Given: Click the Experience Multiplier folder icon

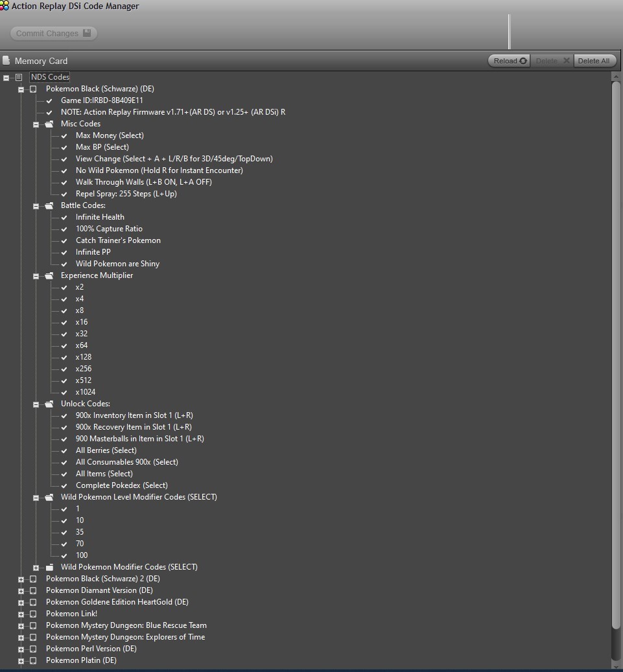Looking at the screenshot, I should [x=49, y=275].
